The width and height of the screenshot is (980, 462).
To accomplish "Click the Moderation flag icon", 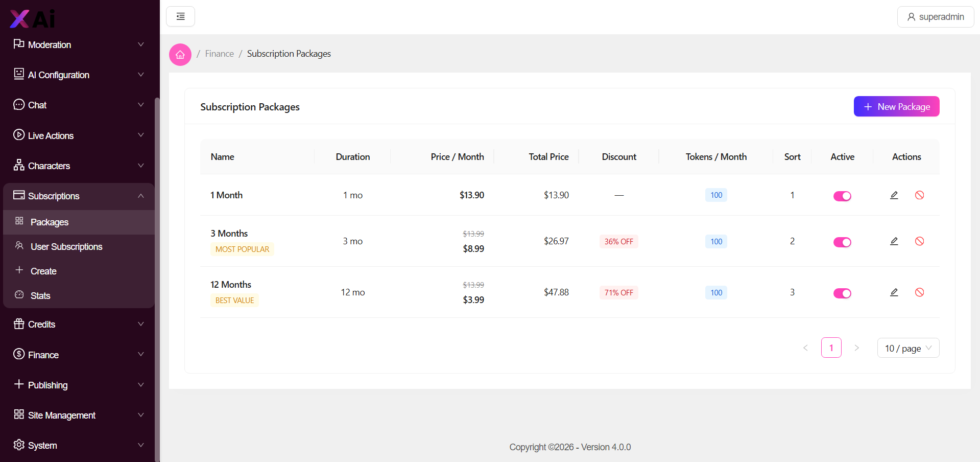I will tap(19, 44).
